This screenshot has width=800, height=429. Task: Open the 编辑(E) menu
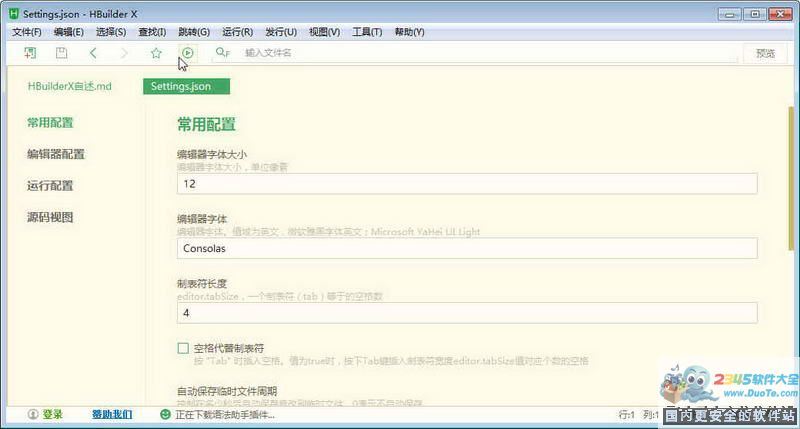[68, 32]
